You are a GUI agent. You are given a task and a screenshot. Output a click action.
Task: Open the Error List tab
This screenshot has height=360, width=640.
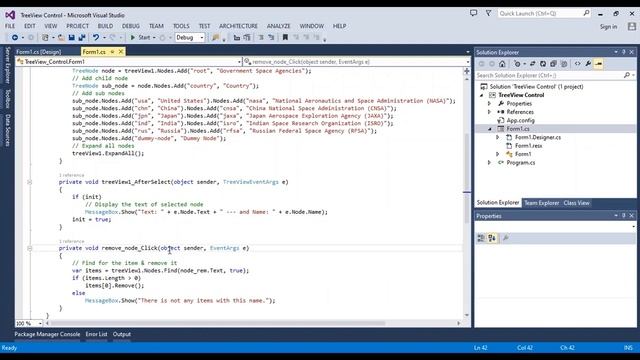96,334
